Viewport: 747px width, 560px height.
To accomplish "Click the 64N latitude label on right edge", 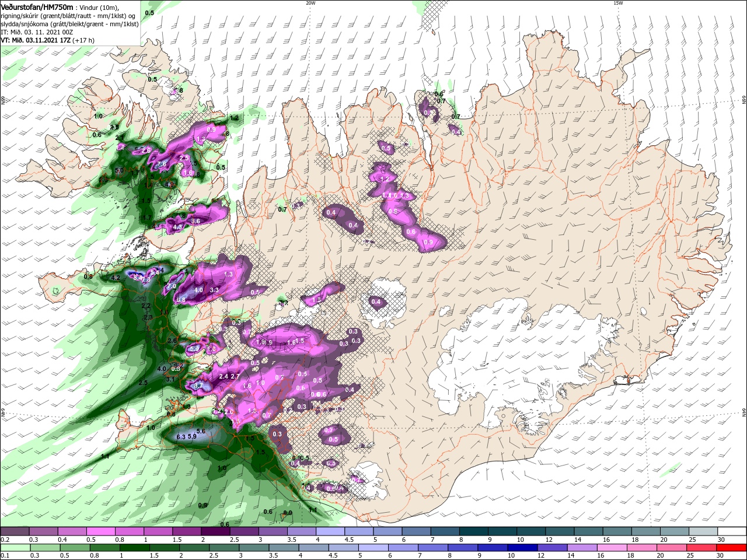I will coord(744,413).
